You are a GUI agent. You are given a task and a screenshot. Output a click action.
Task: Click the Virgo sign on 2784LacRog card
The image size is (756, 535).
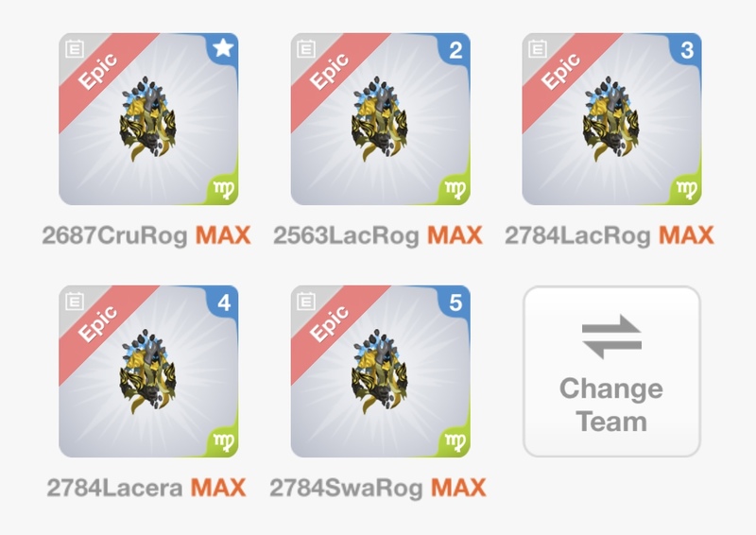click(x=687, y=190)
